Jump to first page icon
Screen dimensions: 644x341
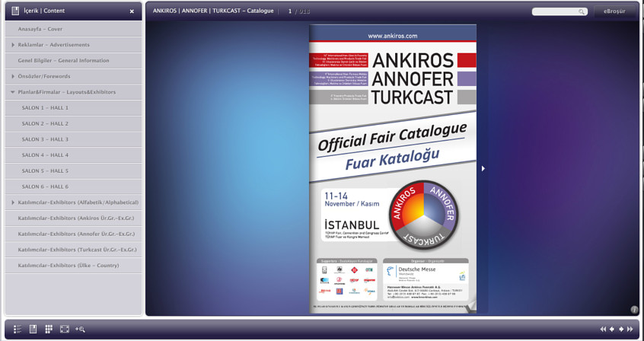603,329
